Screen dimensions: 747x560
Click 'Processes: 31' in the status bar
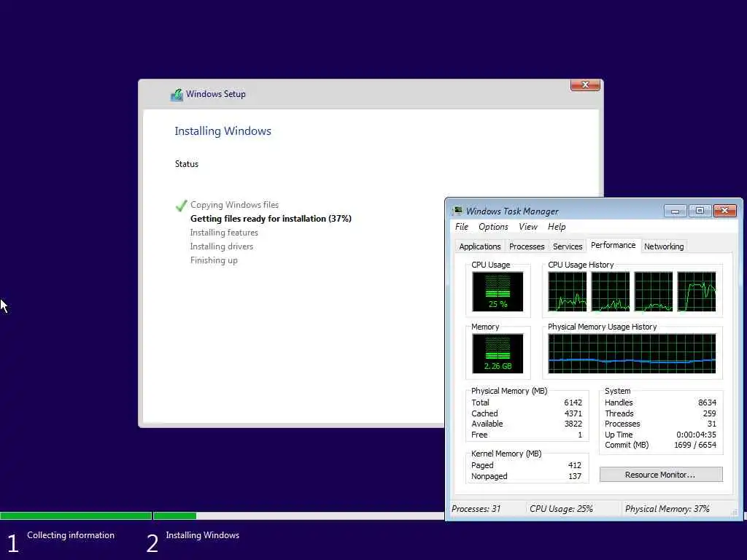coord(476,508)
